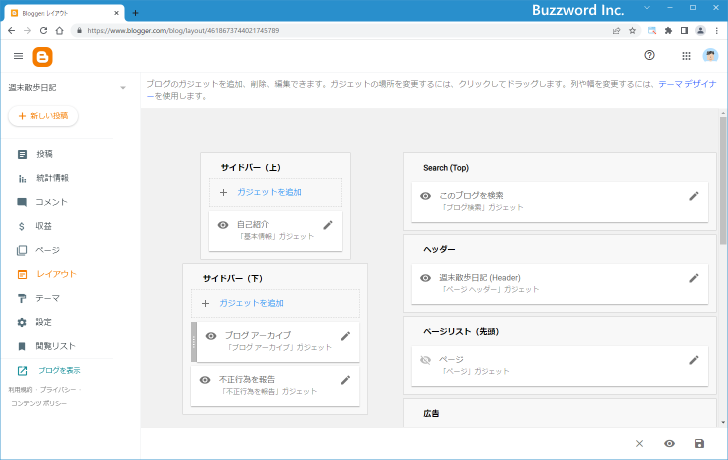This screenshot has height=460, width=728.
Task: Edit the 週末散歩日記 (Header) gadget
Action: coord(694,278)
